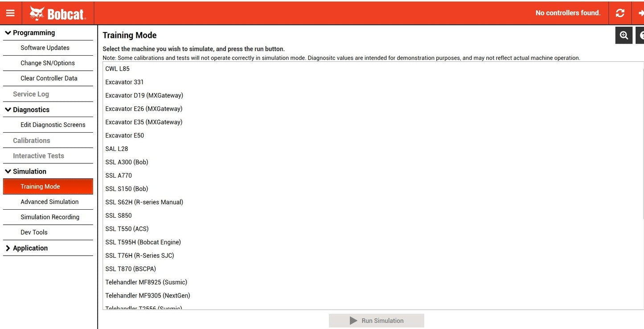The image size is (644, 329).
Task: Open Change SN/Options
Action: click(x=48, y=63)
